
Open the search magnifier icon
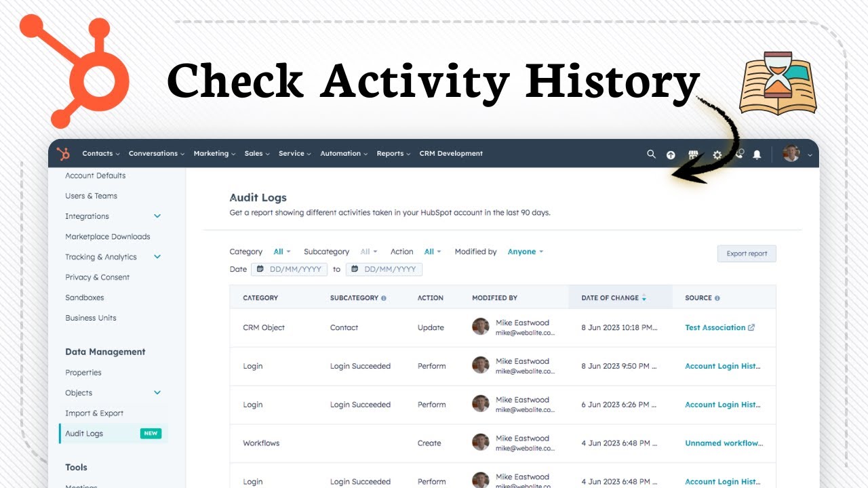[x=651, y=154]
